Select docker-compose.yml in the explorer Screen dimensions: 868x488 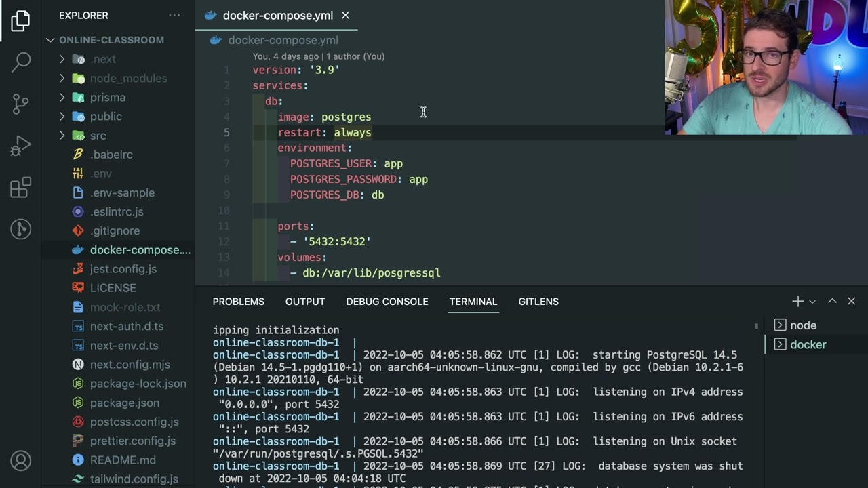click(119, 250)
